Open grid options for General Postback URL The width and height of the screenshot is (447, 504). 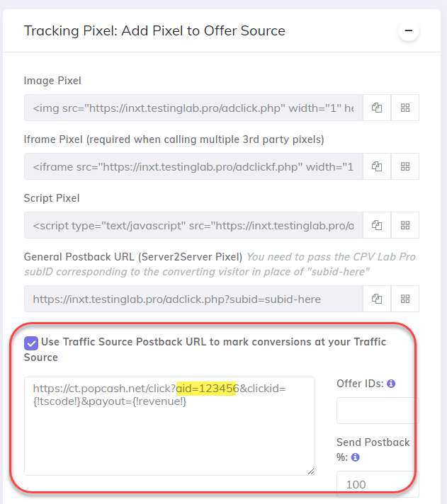(x=405, y=299)
